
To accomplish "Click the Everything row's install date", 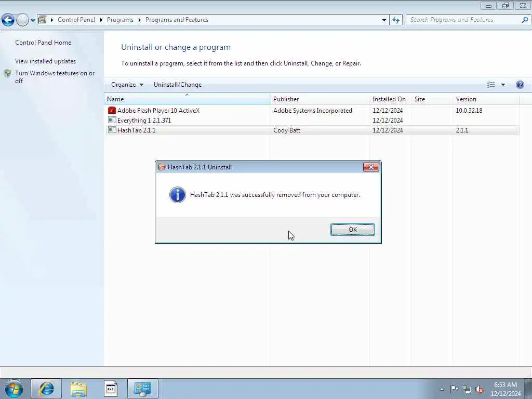I will click(388, 121).
